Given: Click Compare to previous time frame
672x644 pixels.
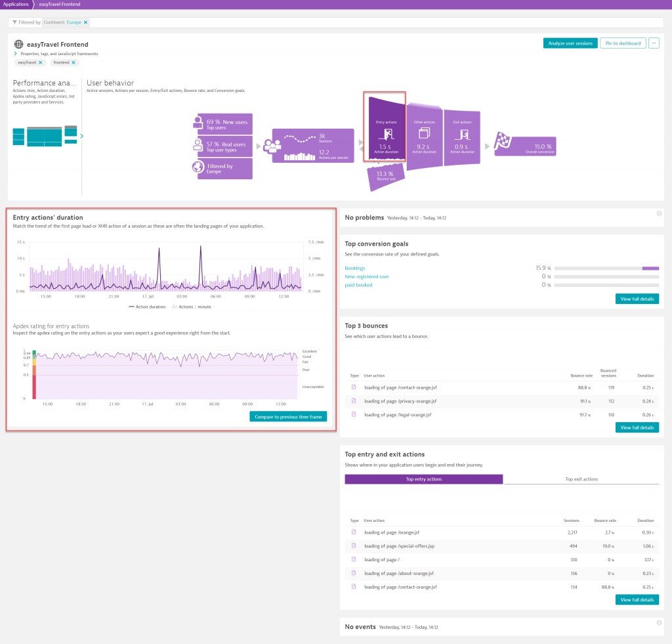Looking at the screenshot, I should [287, 416].
